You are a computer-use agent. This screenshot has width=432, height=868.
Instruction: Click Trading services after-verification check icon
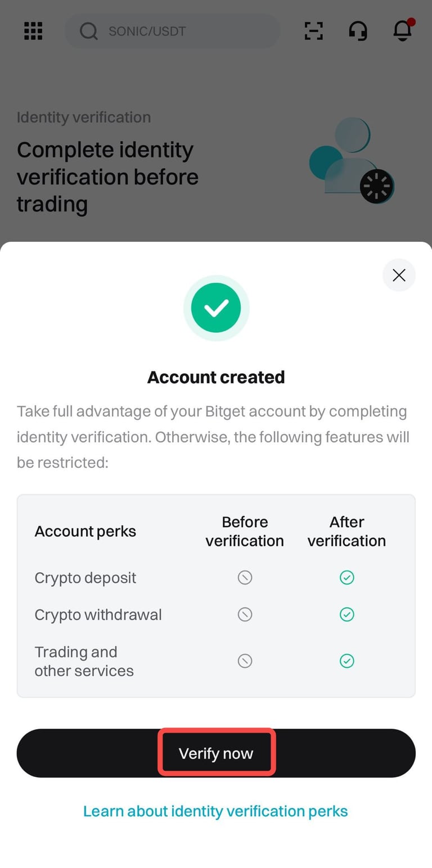[347, 661]
